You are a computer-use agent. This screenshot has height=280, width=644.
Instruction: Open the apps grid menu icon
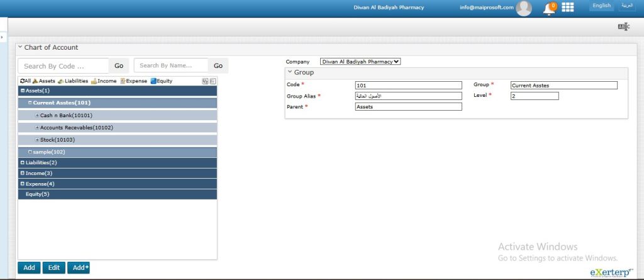(x=568, y=8)
